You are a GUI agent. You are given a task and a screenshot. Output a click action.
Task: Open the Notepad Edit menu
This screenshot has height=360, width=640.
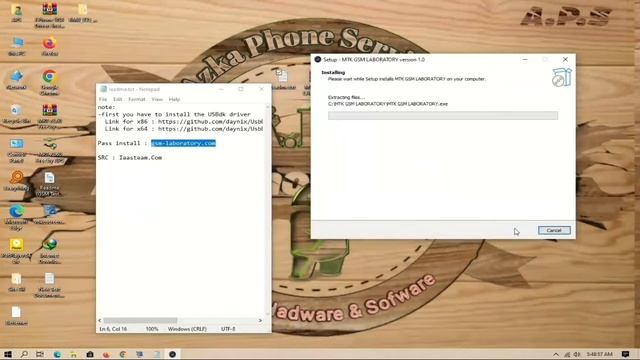coord(118,99)
